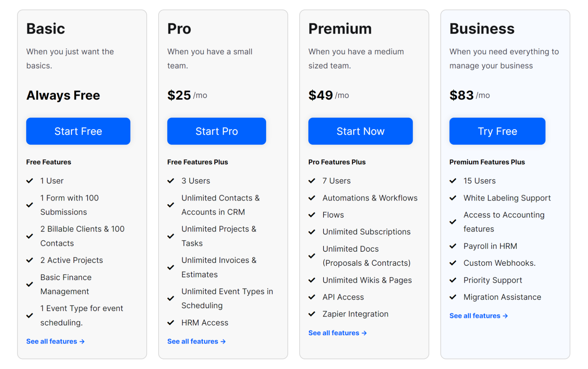Image resolution: width=588 pixels, height=369 pixels.
Task: Click the checkmark next to API Access
Action: [x=312, y=297]
